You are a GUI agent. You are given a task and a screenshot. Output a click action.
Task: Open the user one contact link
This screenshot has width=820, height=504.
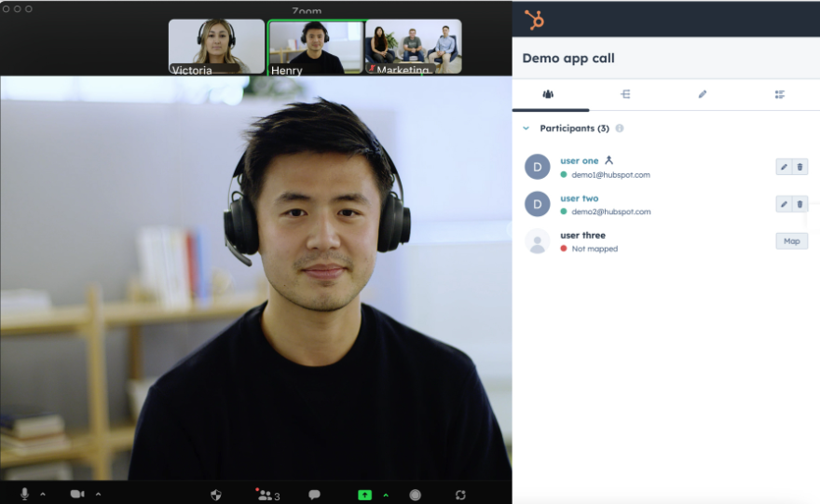(x=580, y=161)
